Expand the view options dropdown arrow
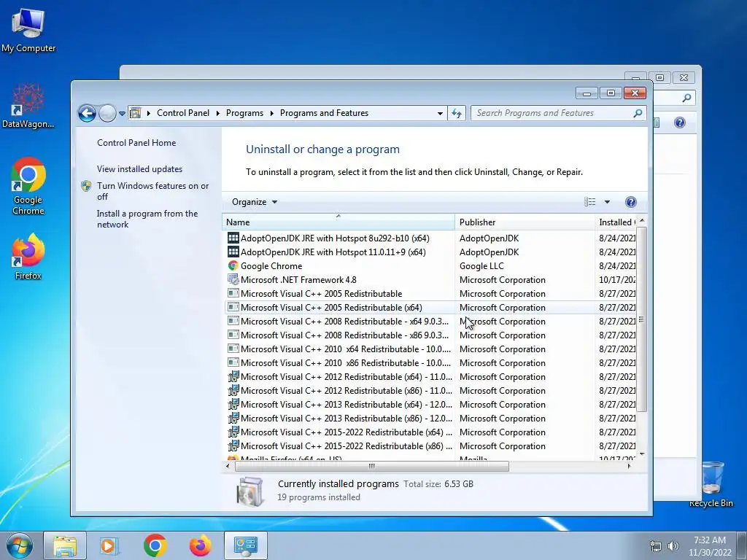The width and height of the screenshot is (747, 560). tap(607, 202)
